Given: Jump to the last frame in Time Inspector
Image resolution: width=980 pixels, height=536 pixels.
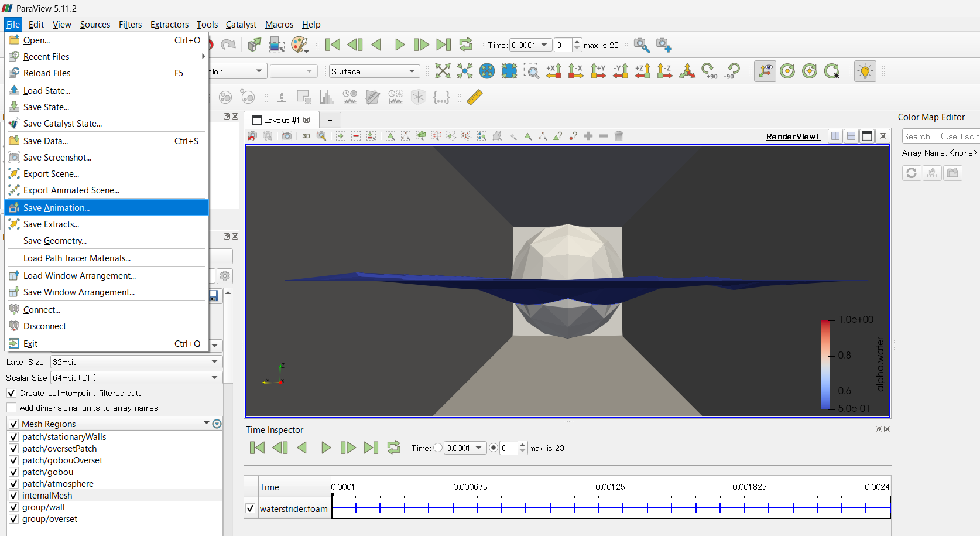Looking at the screenshot, I should (371, 448).
